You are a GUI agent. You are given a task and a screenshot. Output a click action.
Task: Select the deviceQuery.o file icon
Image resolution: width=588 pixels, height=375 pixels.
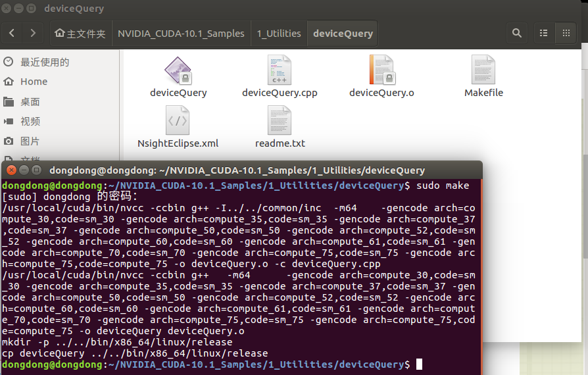(x=381, y=70)
